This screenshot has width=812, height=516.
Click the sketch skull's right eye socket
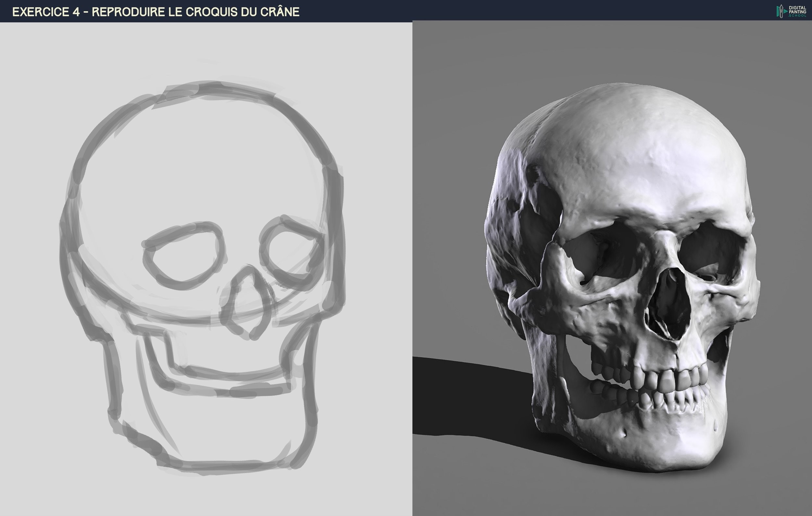[x=292, y=253]
